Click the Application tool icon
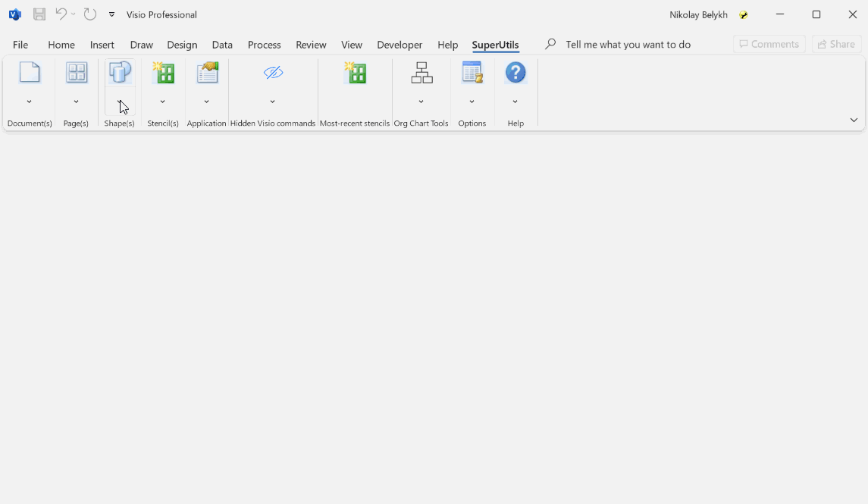Image resolution: width=868 pixels, height=504 pixels. tap(206, 72)
